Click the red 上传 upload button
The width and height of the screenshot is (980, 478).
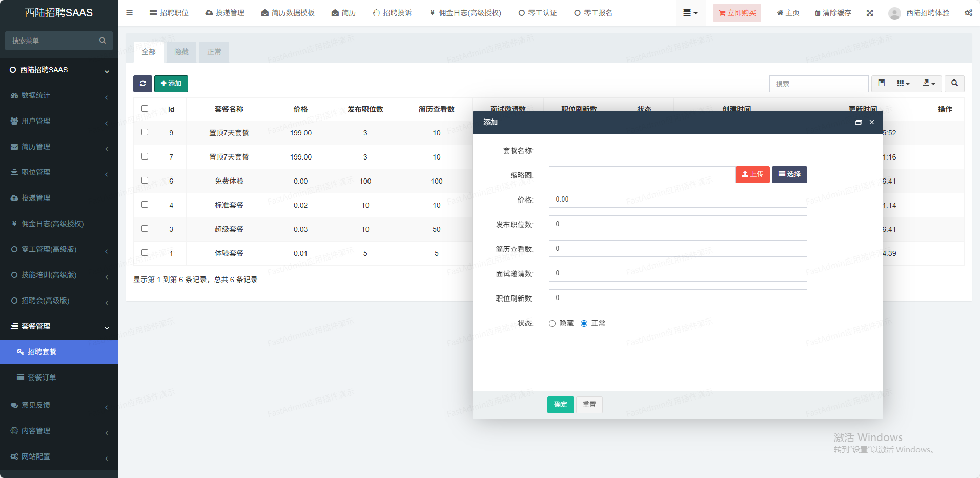(752, 174)
